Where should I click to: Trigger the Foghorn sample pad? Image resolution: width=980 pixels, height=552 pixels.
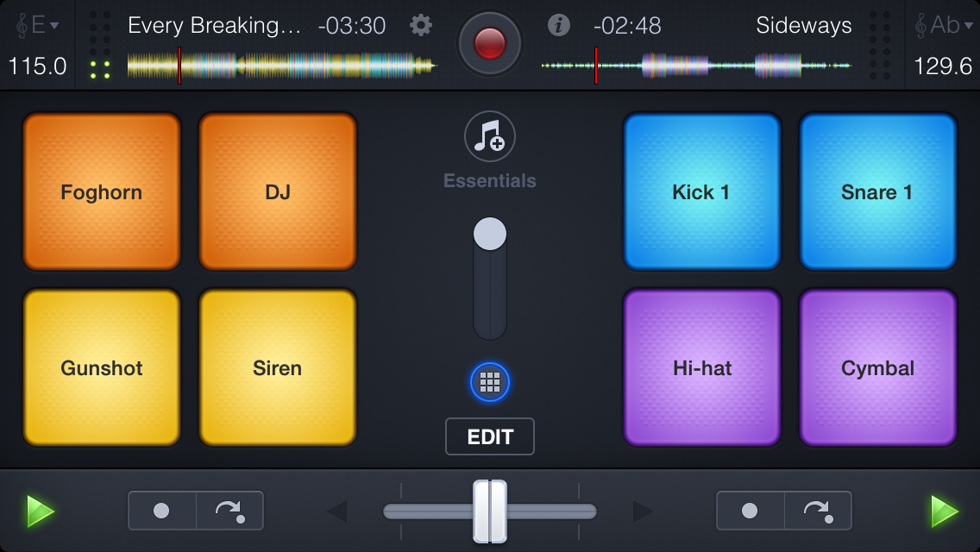click(102, 192)
